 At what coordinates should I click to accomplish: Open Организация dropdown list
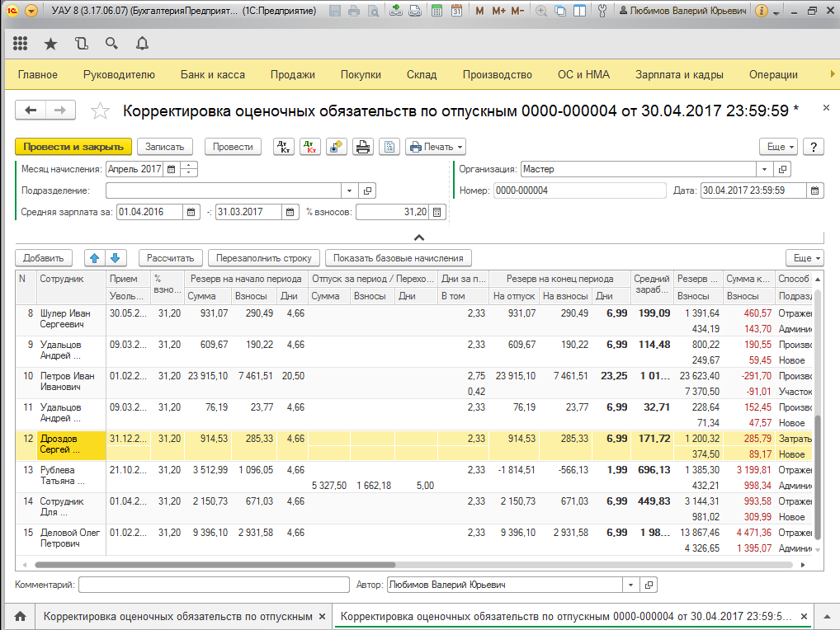click(764, 169)
